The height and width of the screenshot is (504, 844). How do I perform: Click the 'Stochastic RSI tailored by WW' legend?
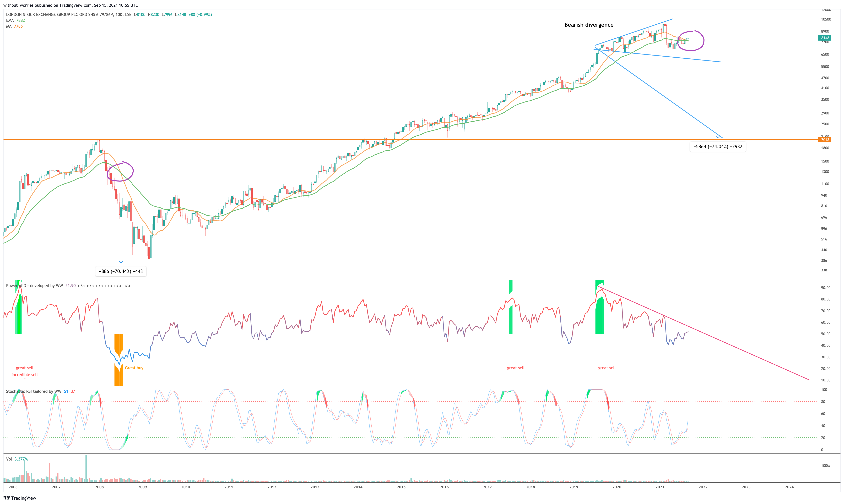click(x=34, y=391)
